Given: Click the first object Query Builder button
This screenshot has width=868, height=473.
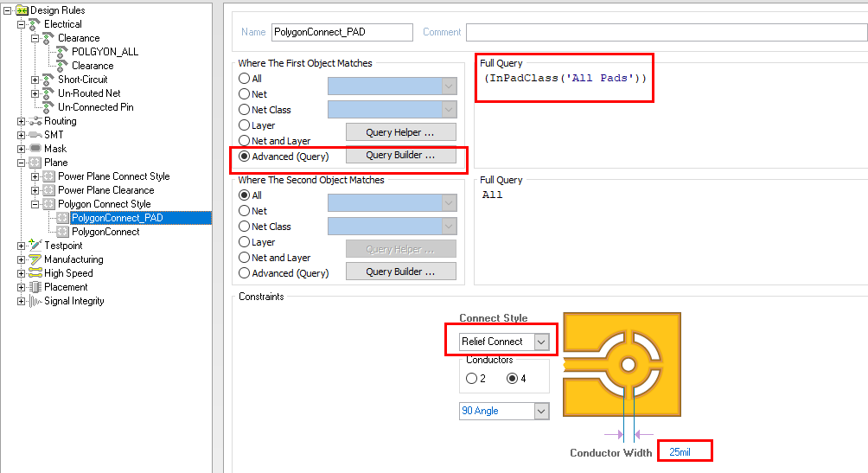Looking at the screenshot, I should tap(400, 156).
